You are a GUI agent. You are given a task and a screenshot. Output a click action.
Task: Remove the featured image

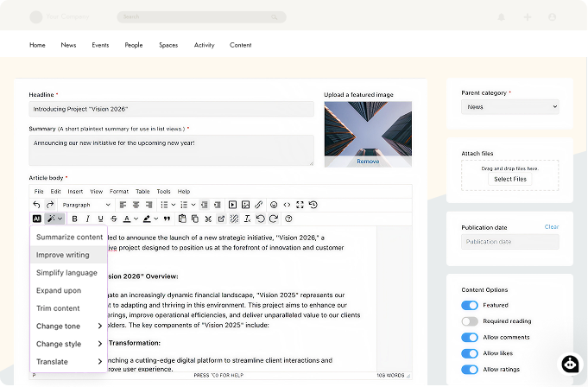[368, 162]
